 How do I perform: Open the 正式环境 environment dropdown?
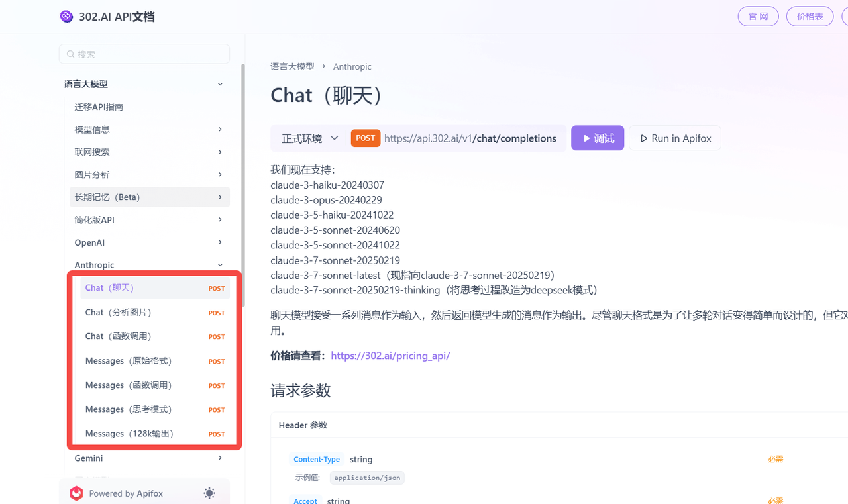click(310, 138)
